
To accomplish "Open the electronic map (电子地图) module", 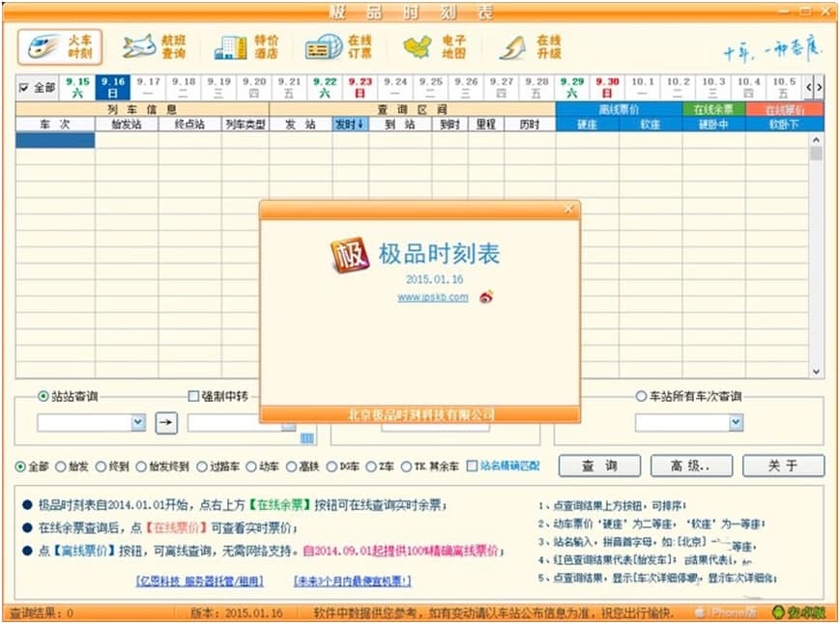I will pos(434,47).
